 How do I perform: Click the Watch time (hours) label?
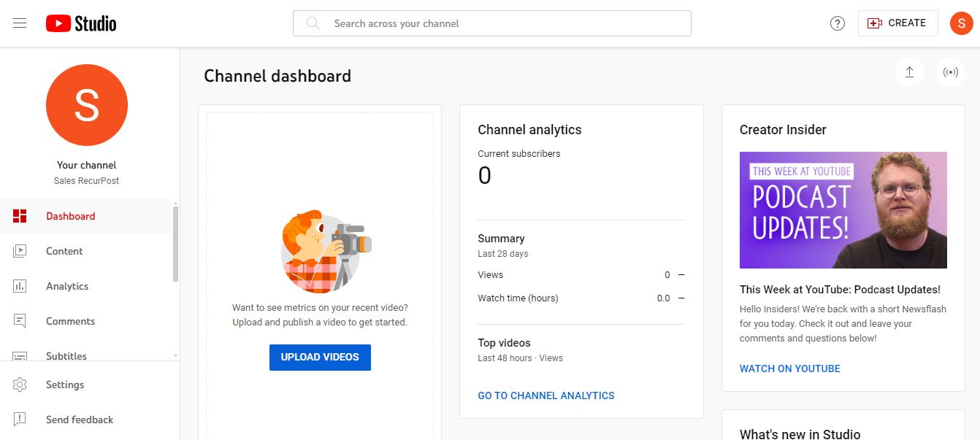(x=518, y=298)
